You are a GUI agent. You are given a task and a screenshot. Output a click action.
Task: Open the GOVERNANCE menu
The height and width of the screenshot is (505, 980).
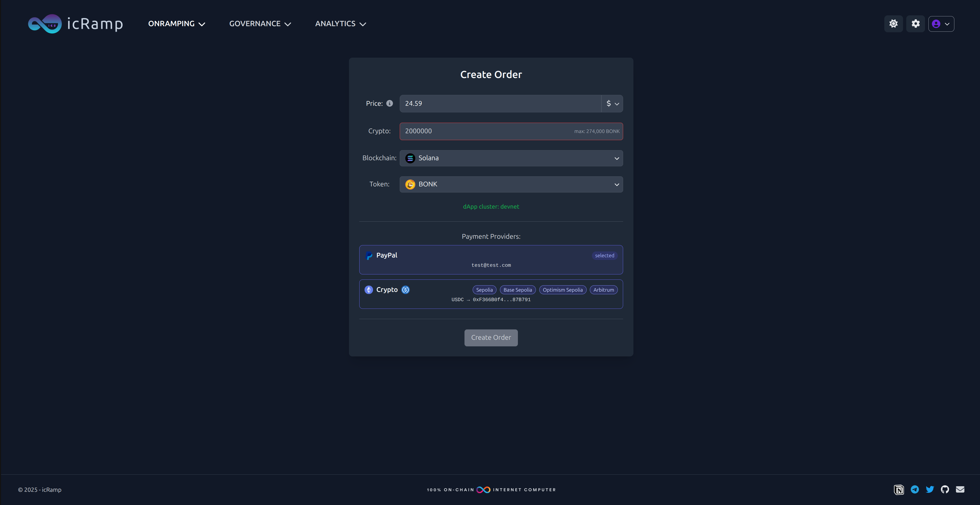pos(260,24)
